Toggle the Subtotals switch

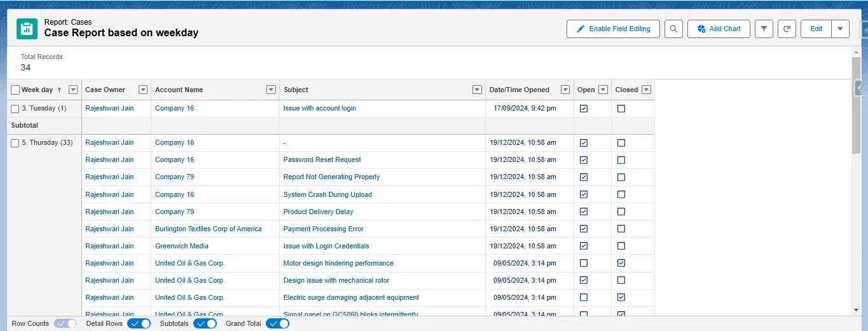205,323
